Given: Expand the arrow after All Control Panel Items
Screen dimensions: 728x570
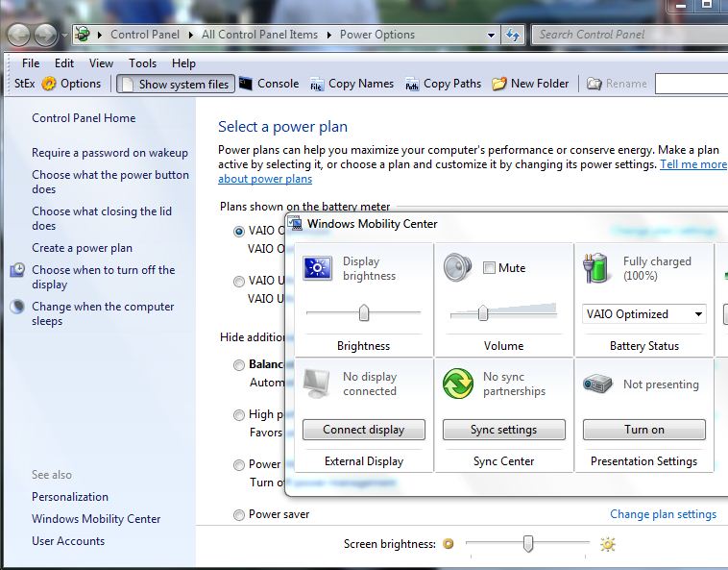Looking at the screenshot, I should (329, 35).
